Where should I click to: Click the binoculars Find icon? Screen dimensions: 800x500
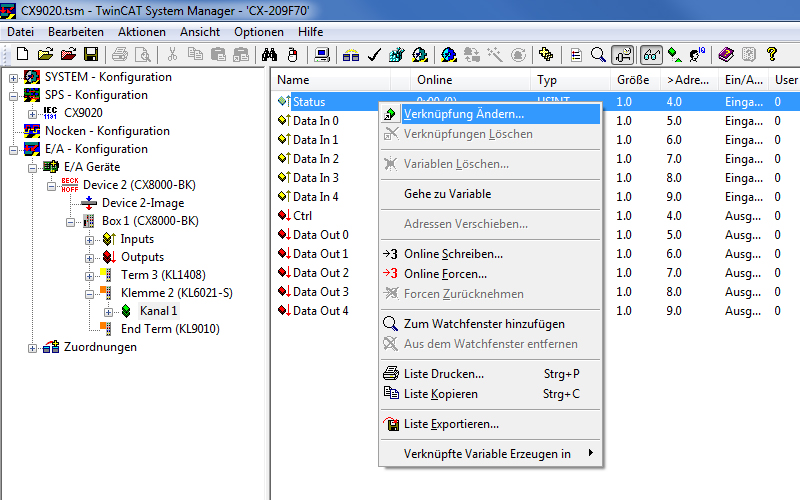(x=269, y=54)
